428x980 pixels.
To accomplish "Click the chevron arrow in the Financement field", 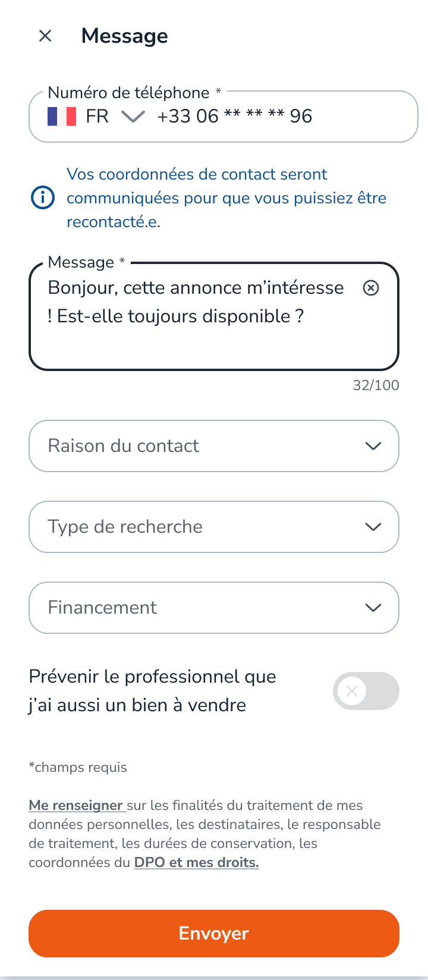I will [373, 608].
